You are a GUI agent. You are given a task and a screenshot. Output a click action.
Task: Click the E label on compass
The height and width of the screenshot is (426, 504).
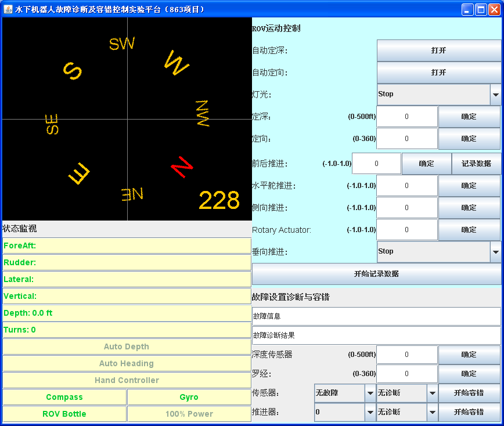79,174
